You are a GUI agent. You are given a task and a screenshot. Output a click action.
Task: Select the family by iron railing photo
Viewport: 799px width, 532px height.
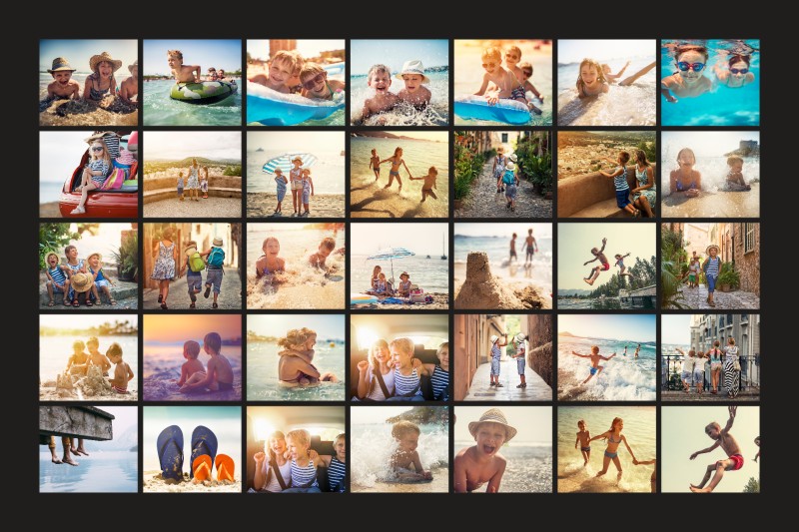pos(709,357)
